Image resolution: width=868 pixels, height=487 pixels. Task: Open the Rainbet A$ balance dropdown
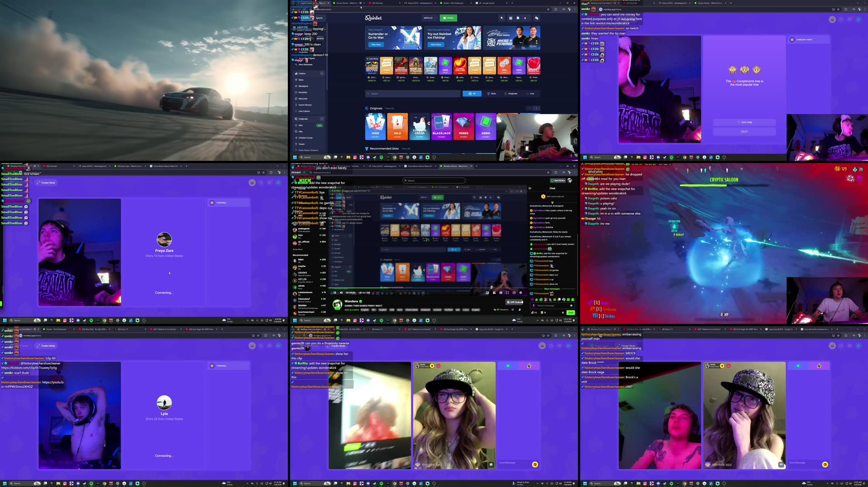(x=430, y=18)
